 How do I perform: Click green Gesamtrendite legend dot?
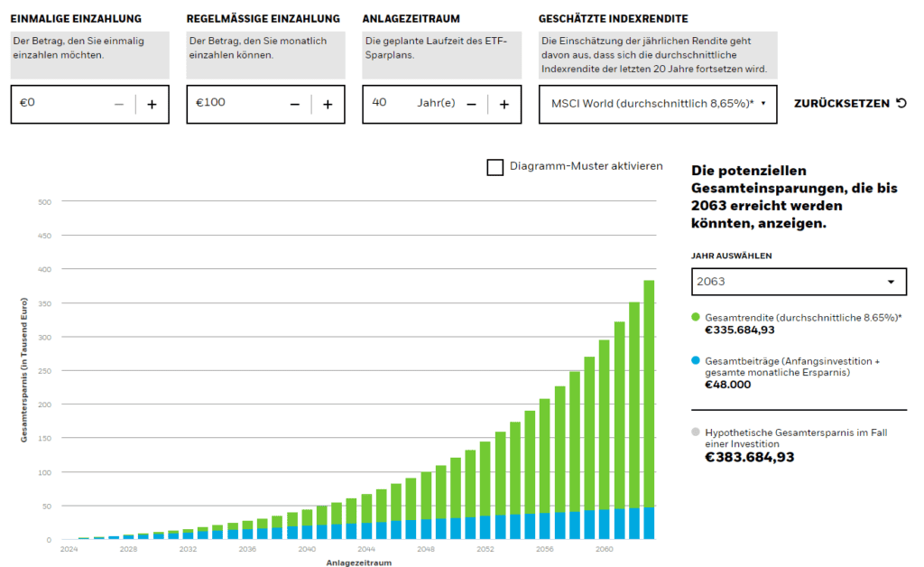[x=696, y=317]
